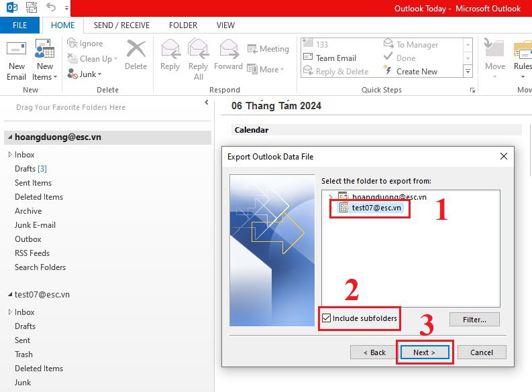This screenshot has height=392, width=532.
Task: Select the Create New quick step
Action: click(x=410, y=72)
